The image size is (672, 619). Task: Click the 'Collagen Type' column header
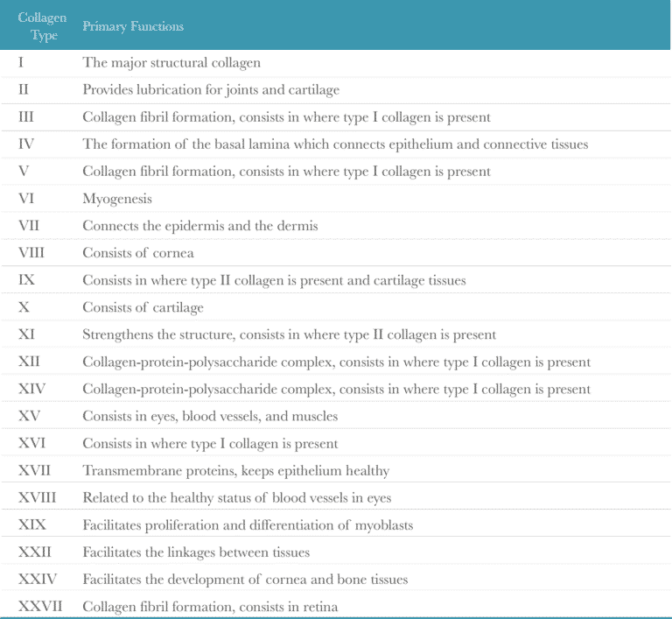[42, 25]
